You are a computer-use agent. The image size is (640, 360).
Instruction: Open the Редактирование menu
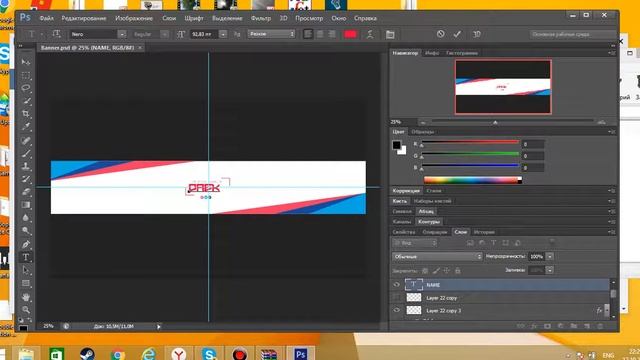tap(84, 18)
